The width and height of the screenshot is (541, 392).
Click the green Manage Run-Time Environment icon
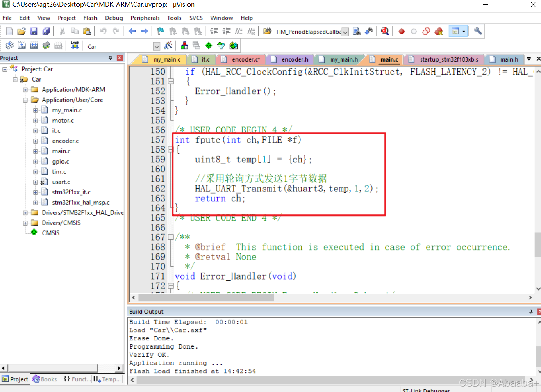209,46
